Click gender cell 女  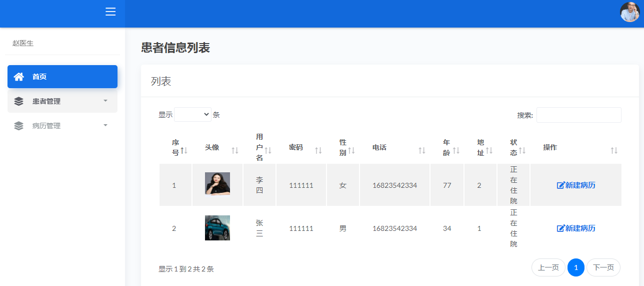(x=343, y=185)
